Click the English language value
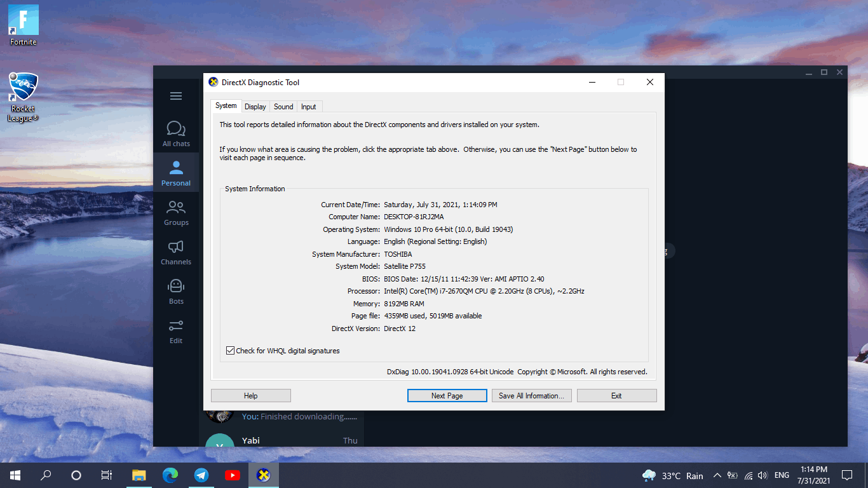 pos(435,241)
